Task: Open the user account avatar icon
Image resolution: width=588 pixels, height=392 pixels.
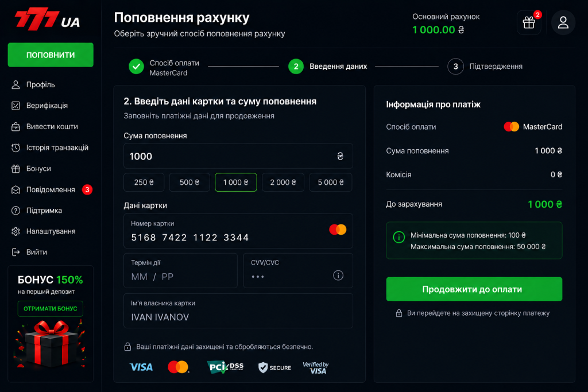Action: click(x=563, y=22)
